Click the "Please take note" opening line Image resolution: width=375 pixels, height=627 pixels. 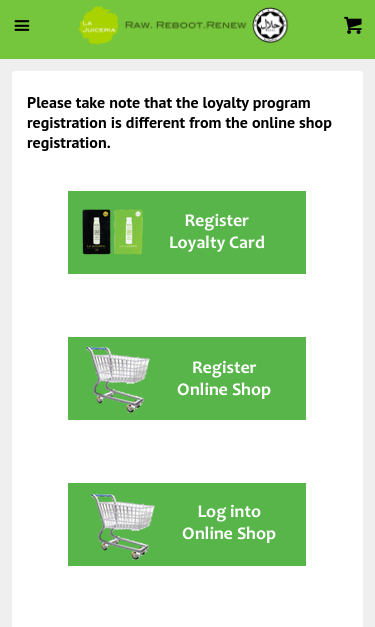pos(169,103)
